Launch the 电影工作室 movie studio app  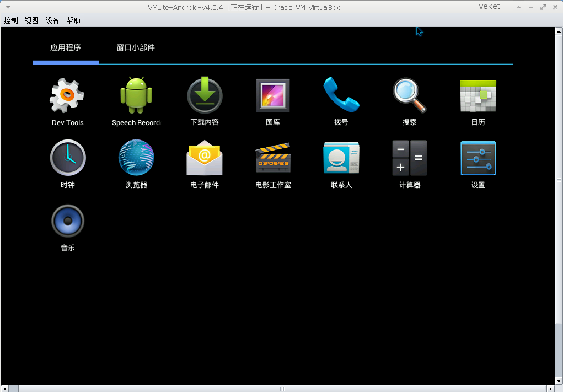tap(273, 165)
